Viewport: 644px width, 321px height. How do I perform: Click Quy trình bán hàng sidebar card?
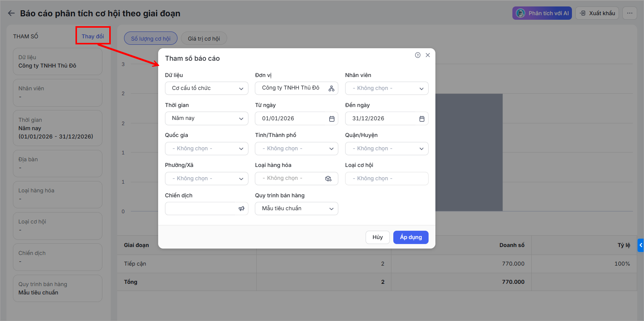58,288
